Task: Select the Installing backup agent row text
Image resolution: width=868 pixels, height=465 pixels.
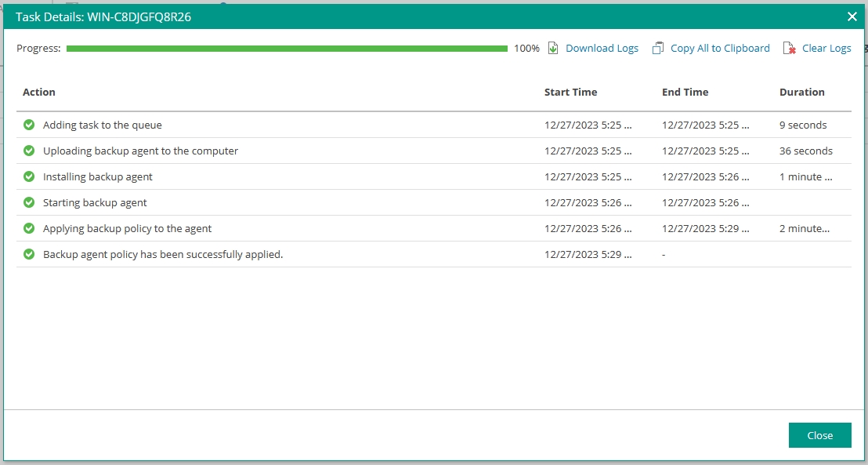Action: pyautogui.click(x=98, y=176)
